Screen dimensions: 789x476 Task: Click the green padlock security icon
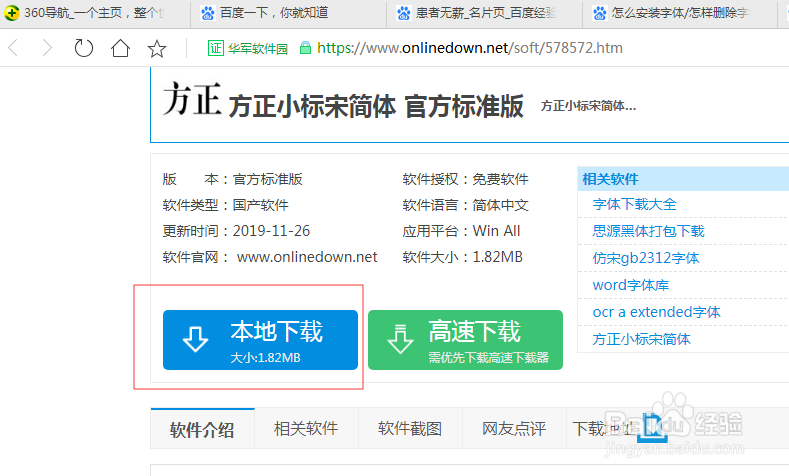click(305, 48)
